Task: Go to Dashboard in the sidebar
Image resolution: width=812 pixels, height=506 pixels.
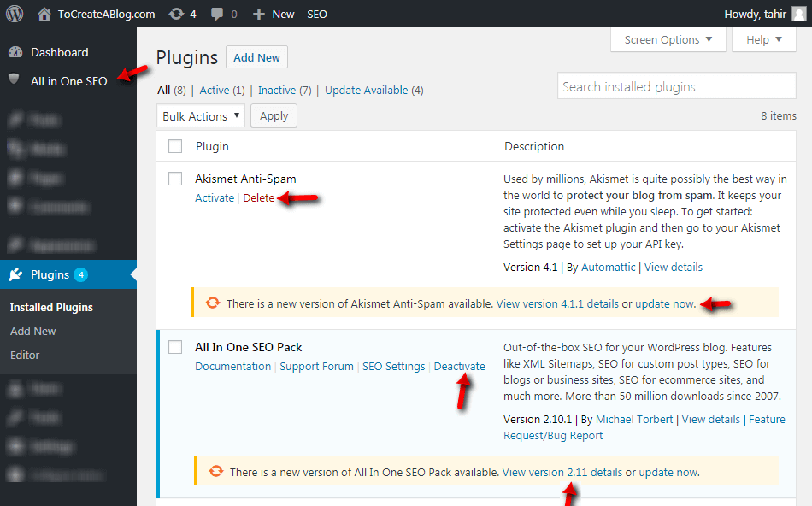Action: pos(60,52)
